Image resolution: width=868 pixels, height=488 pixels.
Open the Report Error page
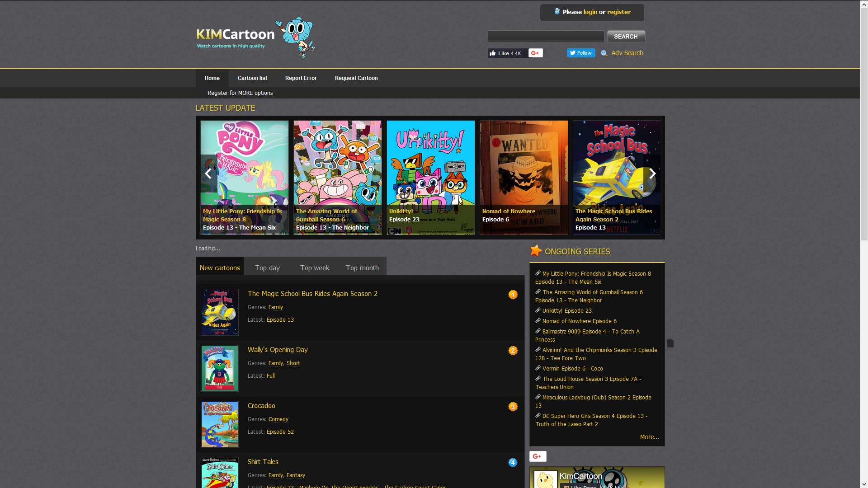[301, 78]
